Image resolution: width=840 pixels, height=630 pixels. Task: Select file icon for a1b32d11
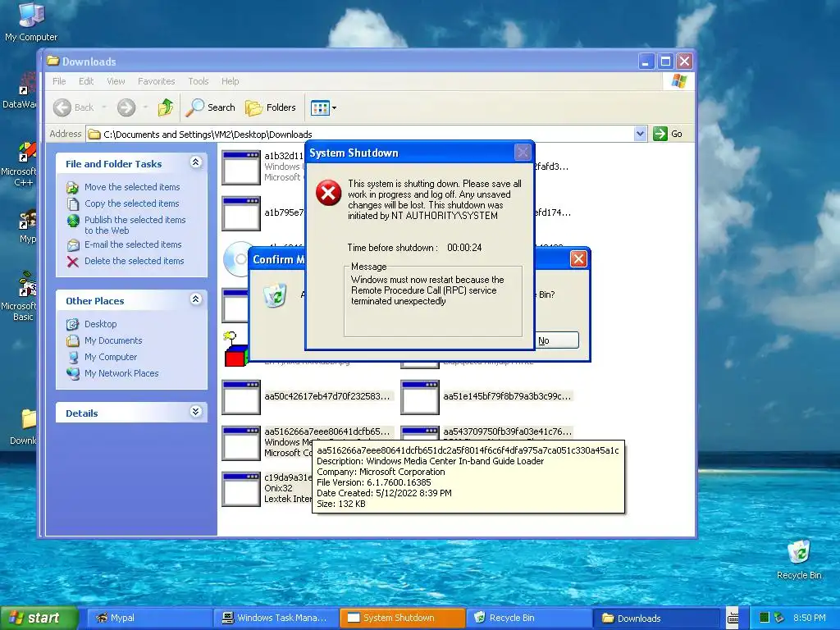pos(241,167)
